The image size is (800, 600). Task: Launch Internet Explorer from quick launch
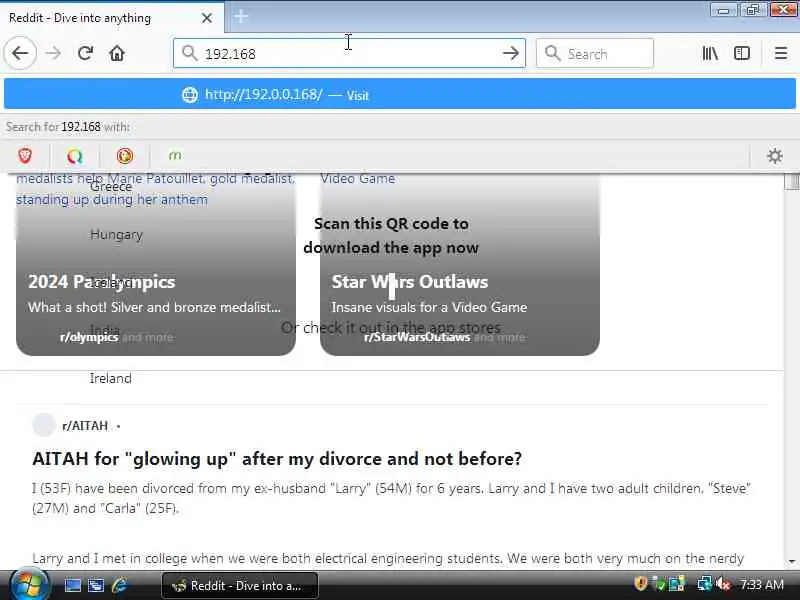pos(119,585)
